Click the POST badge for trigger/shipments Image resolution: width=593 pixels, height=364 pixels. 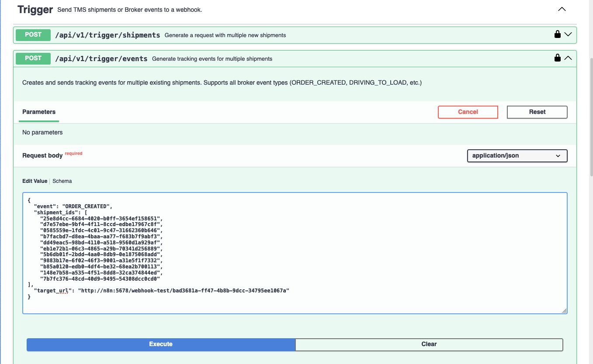click(x=33, y=35)
